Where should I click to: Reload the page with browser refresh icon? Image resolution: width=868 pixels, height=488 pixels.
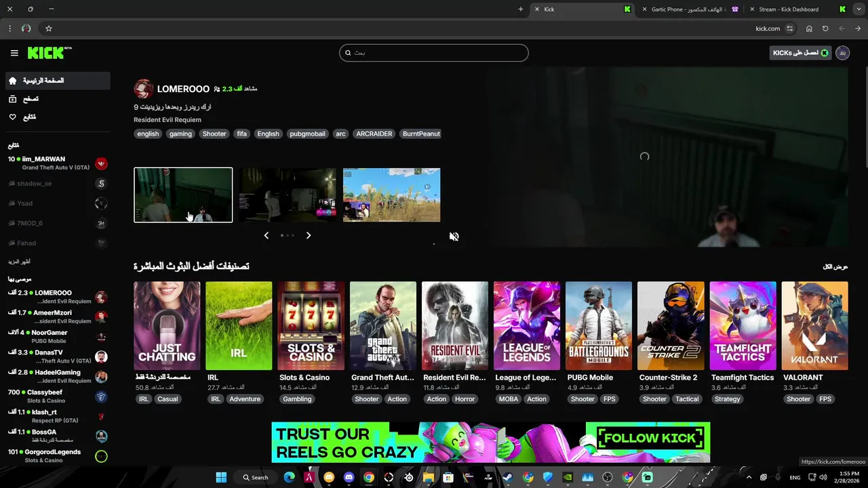(x=825, y=28)
